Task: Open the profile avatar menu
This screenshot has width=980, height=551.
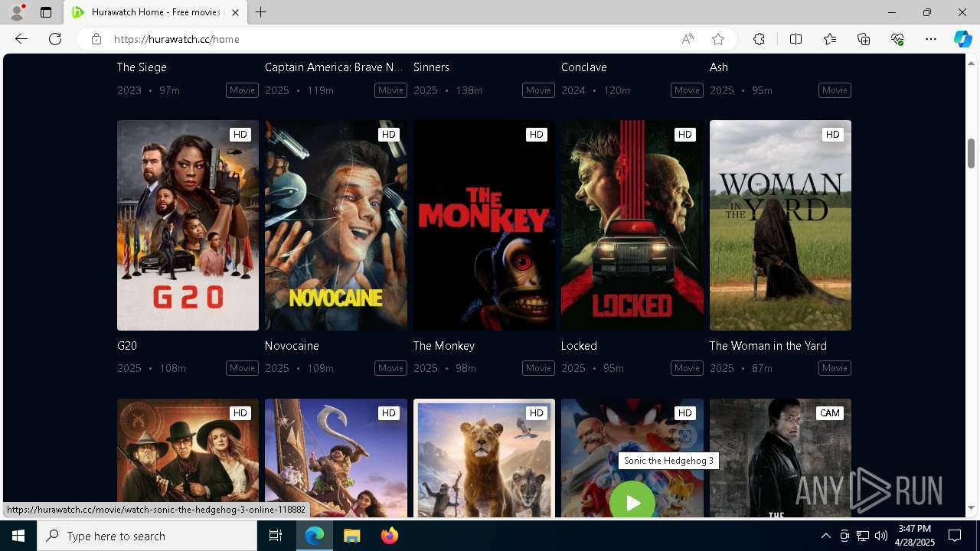Action: click(x=17, y=12)
